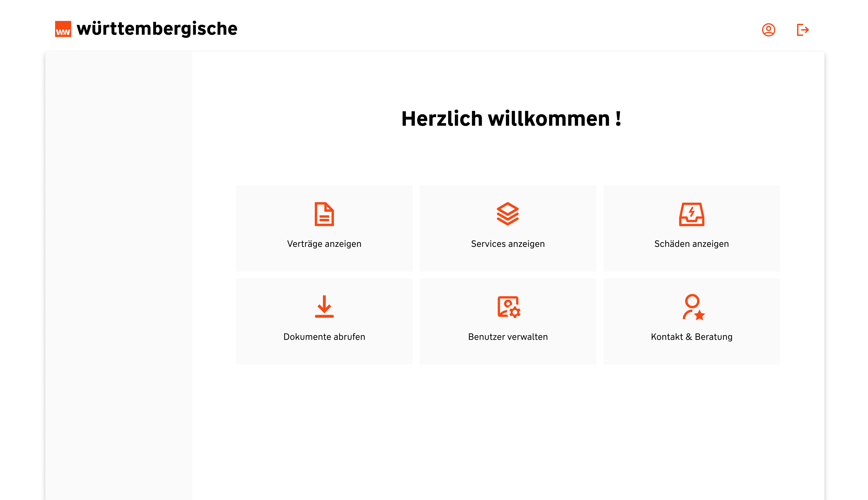The height and width of the screenshot is (500, 868).
Task: Click the W&W orange logo square
Action: click(63, 29)
